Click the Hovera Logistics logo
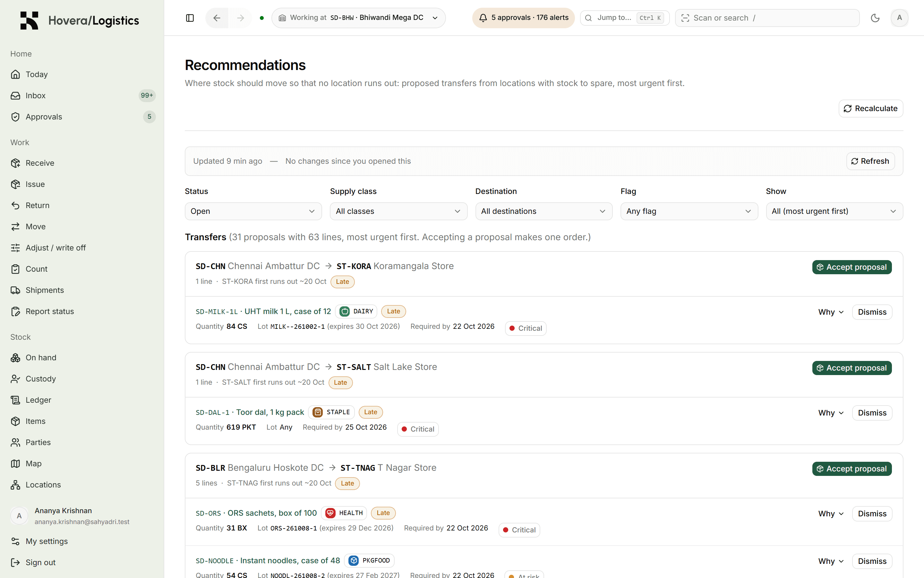Image resolution: width=924 pixels, height=578 pixels. click(80, 20)
